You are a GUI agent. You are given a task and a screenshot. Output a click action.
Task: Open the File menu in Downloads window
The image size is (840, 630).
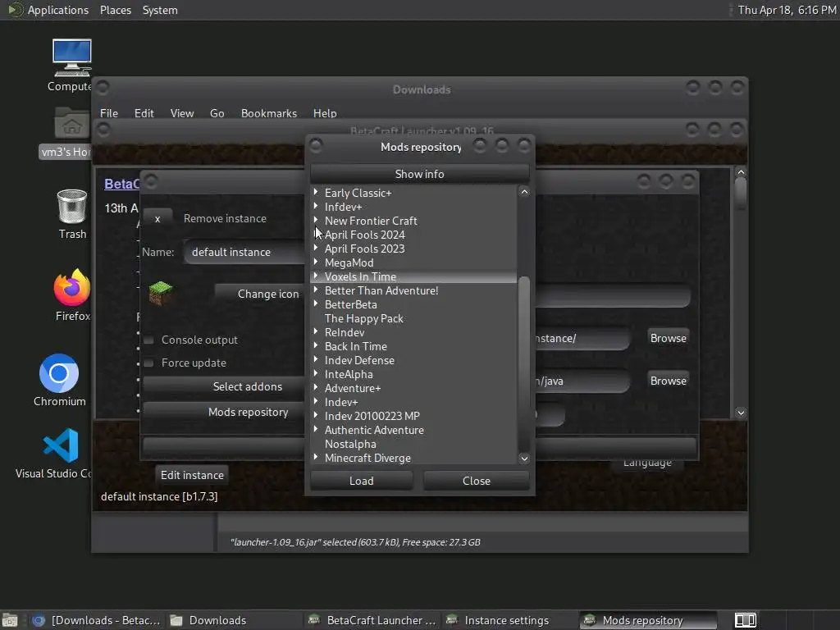pos(109,113)
